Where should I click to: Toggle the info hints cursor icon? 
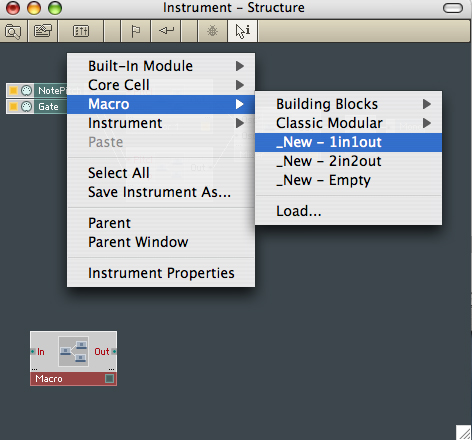tap(243, 31)
